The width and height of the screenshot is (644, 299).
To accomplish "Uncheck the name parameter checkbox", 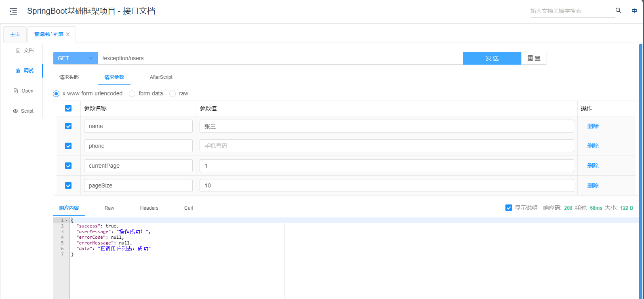I will coord(68,126).
